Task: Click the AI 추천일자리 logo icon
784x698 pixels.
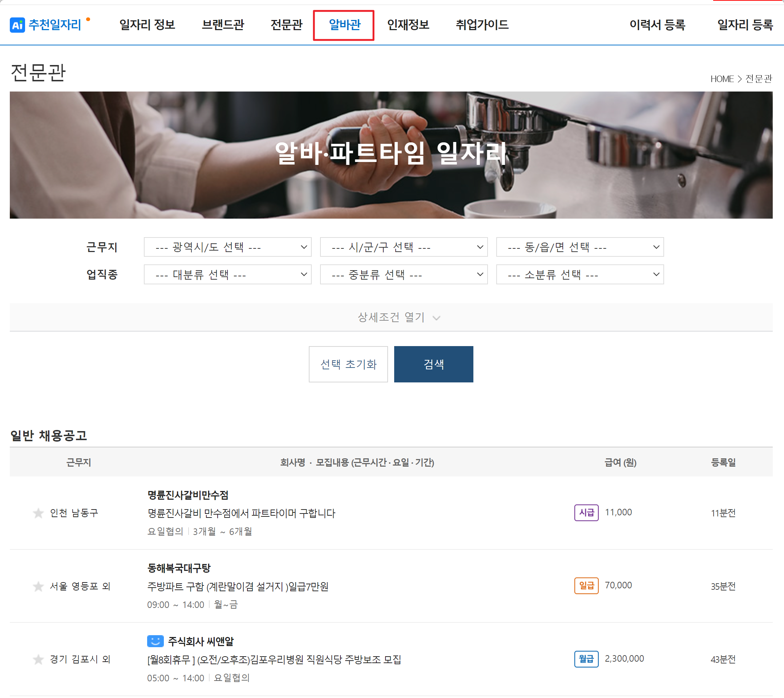Action: click(17, 25)
